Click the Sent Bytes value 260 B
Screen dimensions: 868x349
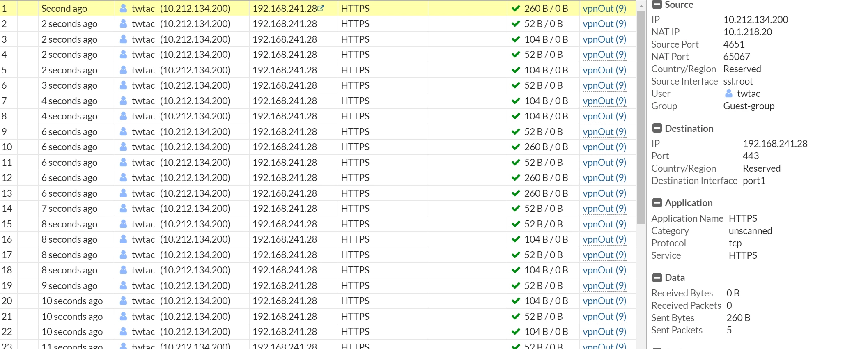click(x=738, y=318)
